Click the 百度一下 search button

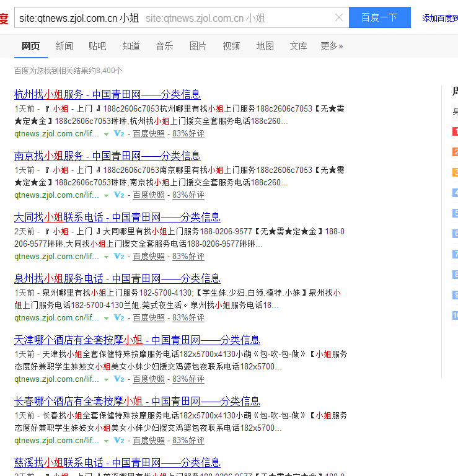point(380,17)
